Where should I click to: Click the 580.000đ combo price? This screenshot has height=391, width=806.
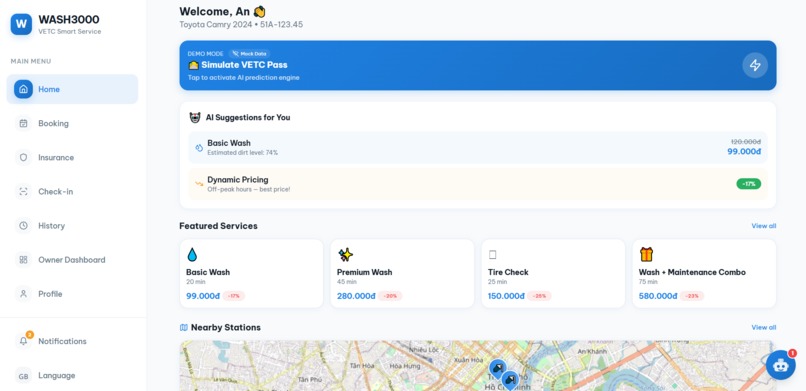pyautogui.click(x=658, y=296)
